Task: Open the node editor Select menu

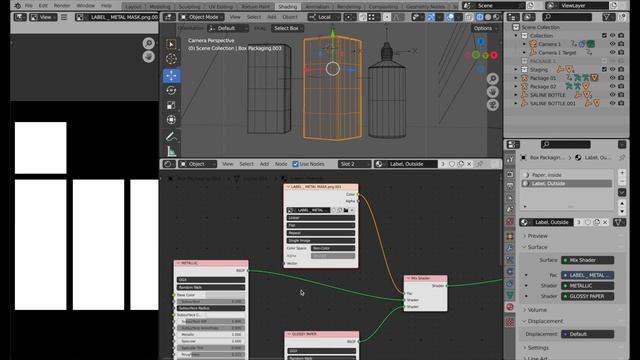Action: [x=246, y=164]
